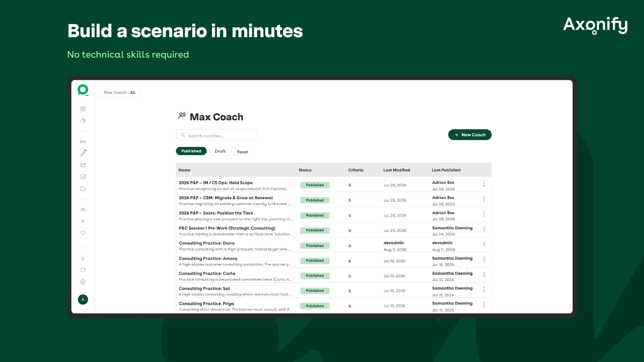Click criteria value 6 in Dana row
This screenshot has width=644, height=362.
point(350,246)
